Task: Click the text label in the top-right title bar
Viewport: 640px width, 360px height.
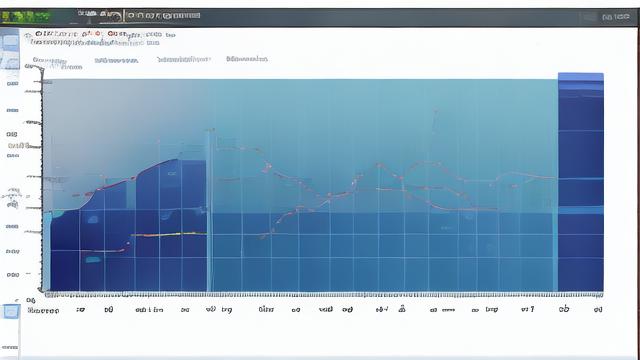Action: coord(616,17)
